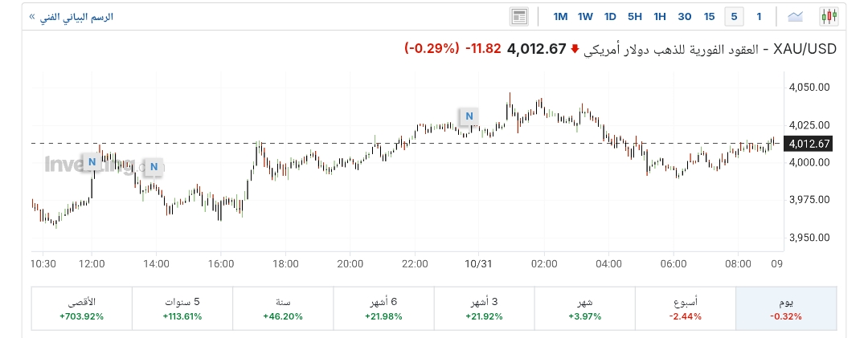Show the 3 أشهر performance range

tap(484, 308)
